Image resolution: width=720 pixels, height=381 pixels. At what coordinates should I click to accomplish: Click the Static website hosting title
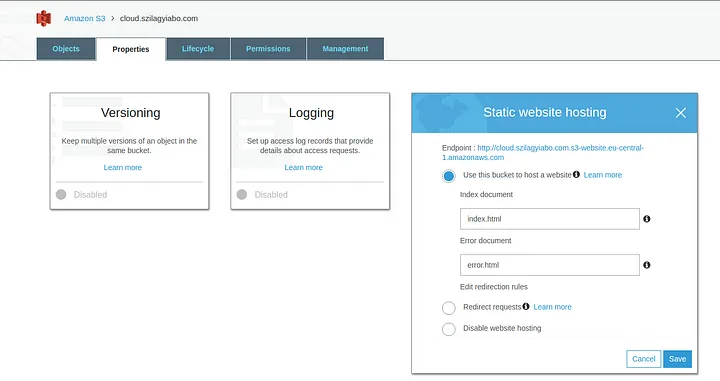[x=545, y=112]
